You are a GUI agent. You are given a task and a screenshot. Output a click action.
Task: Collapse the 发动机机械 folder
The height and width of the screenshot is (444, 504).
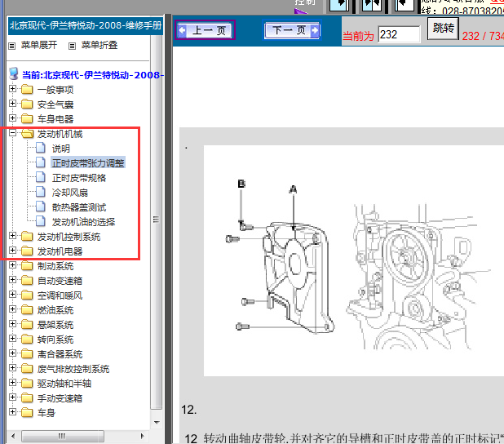[x=12, y=132]
